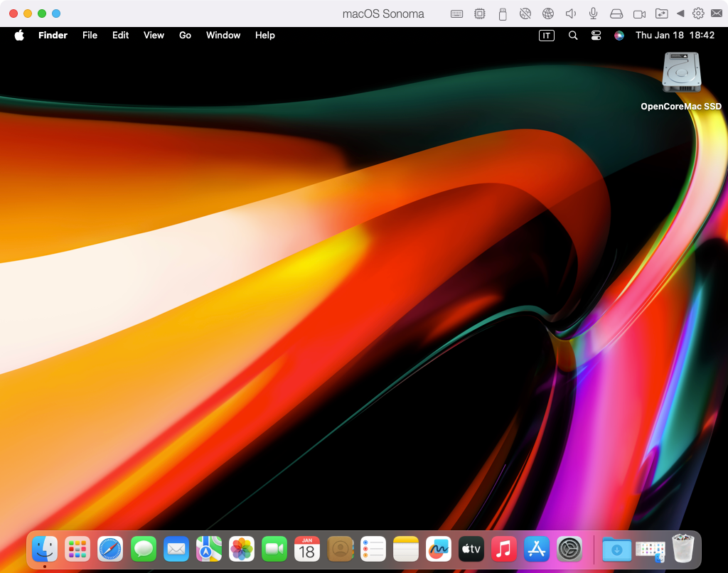Expand the Downloads folder stack in Dock

[616, 549]
